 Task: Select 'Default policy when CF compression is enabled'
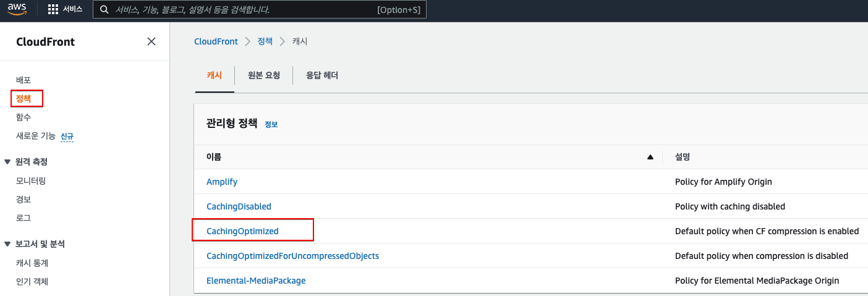[x=767, y=231]
